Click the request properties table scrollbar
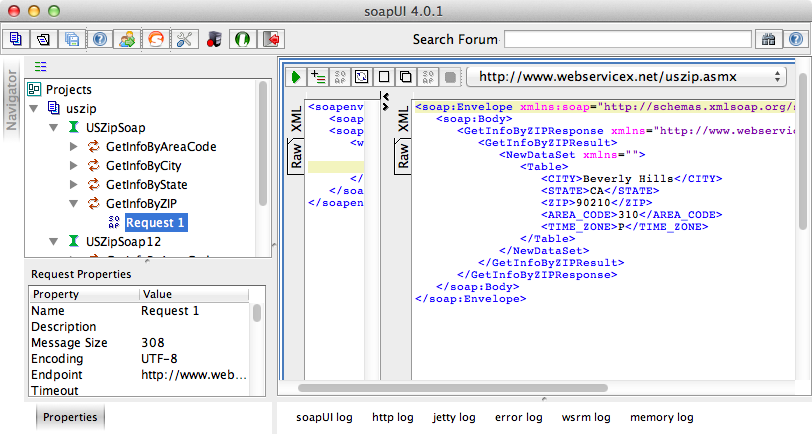812x434 pixels. (x=257, y=313)
